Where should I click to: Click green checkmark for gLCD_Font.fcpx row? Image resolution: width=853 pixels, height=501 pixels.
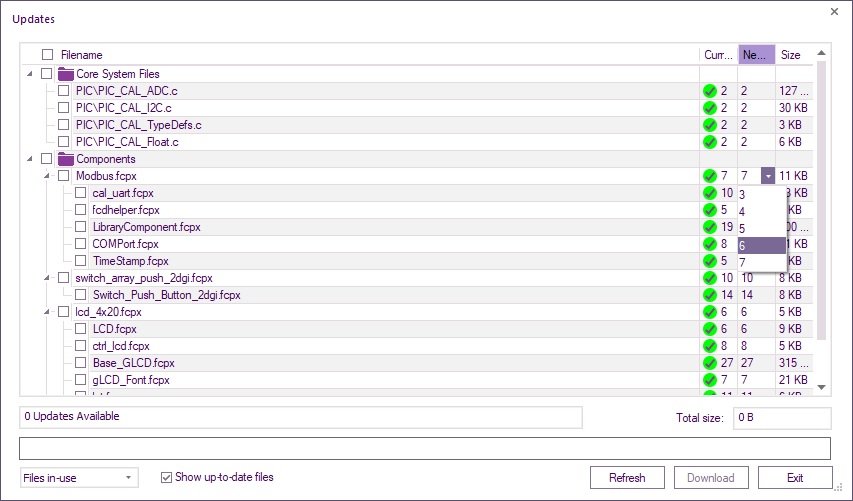(710, 380)
